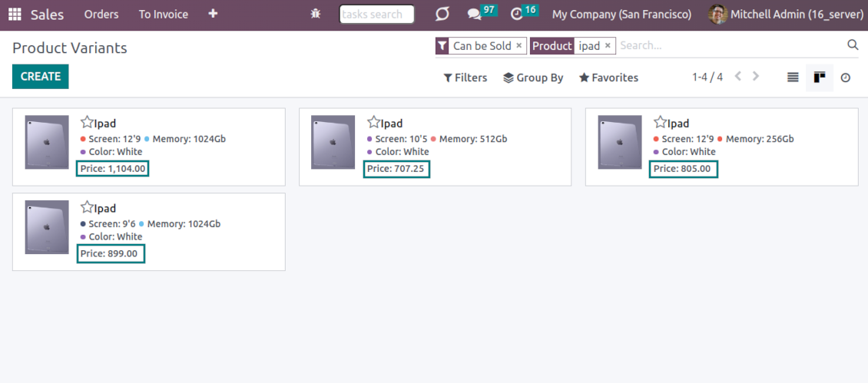The height and width of the screenshot is (383, 868).
Task: Click the Price: 899.00 text
Action: point(109,254)
